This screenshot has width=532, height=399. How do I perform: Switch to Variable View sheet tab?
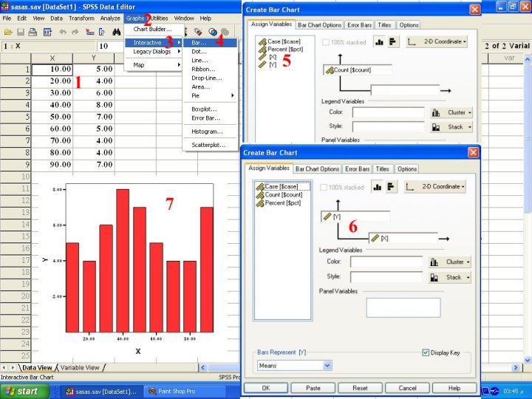[x=80, y=367]
